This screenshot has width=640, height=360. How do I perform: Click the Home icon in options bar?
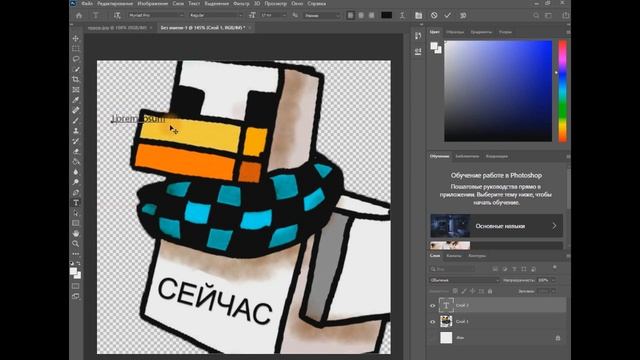point(79,16)
